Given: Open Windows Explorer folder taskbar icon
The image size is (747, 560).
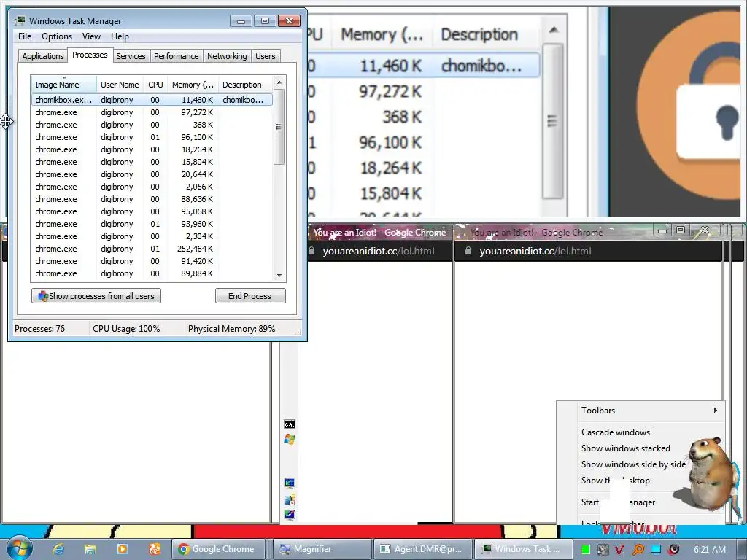Looking at the screenshot, I should pos(90,549).
